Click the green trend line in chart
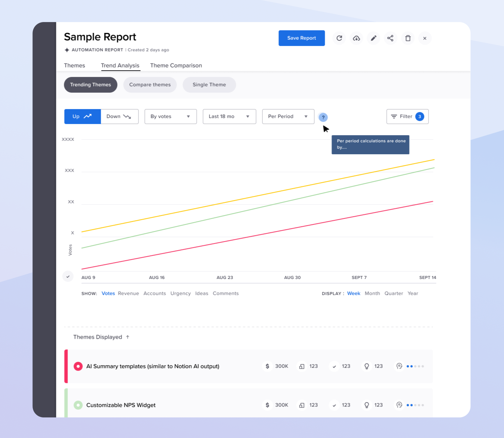Screen dimensions: 504x438 258,208
